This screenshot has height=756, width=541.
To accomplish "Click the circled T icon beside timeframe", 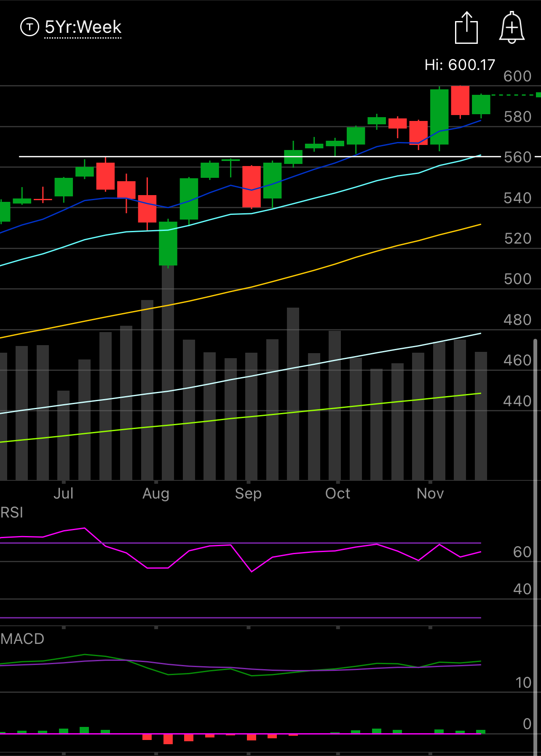I will (x=29, y=27).
